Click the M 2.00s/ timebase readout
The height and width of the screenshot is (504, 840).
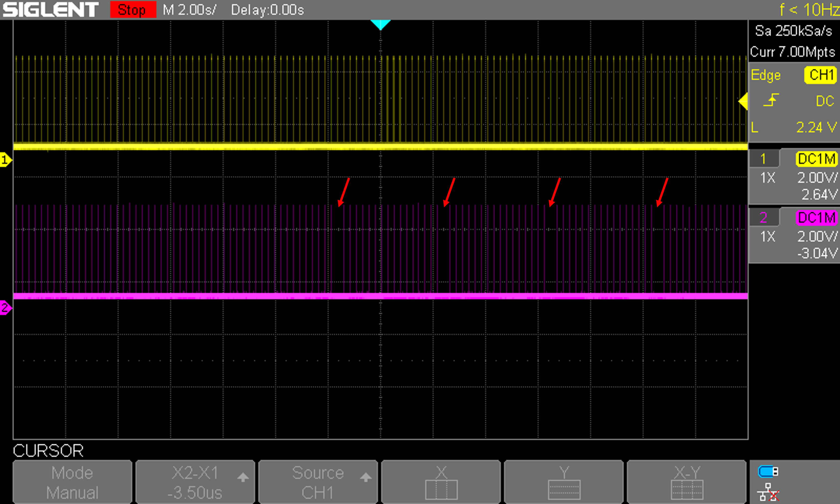(189, 10)
